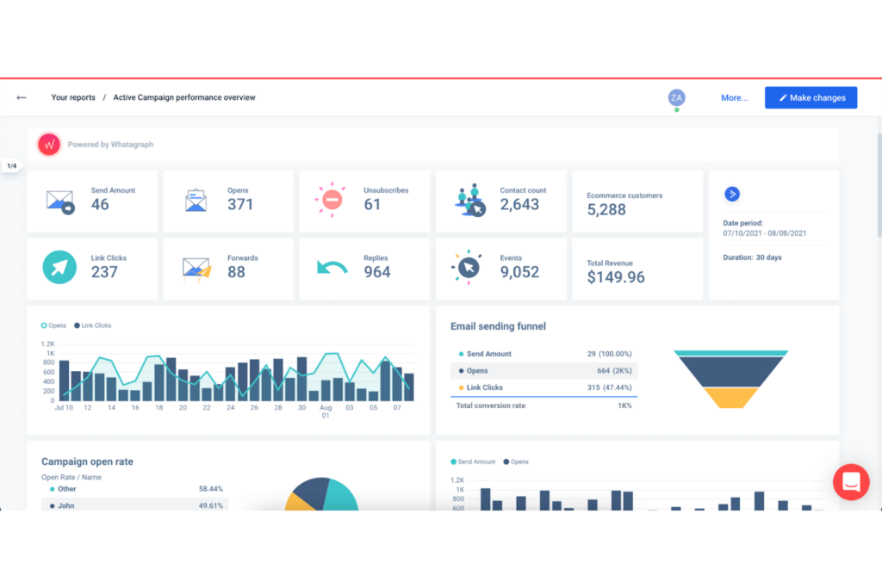The image size is (882, 588).
Task: Toggle Send Amount legend in bottom chart
Action: click(473, 461)
